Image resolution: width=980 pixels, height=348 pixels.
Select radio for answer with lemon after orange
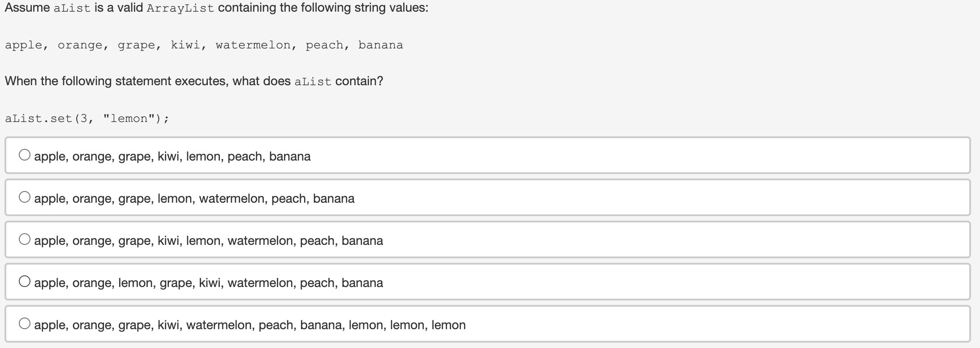click(25, 281)
